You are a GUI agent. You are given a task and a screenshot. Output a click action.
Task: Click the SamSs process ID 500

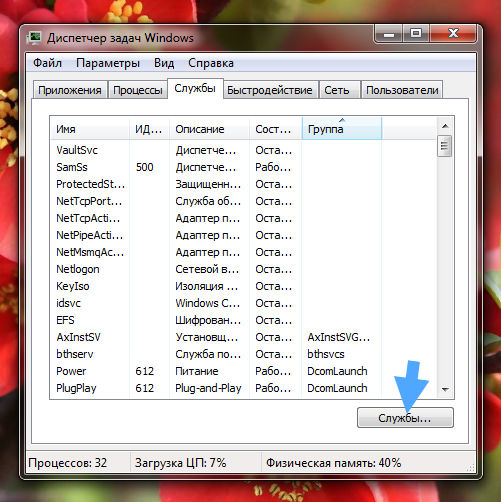click(x=145, y=167)
